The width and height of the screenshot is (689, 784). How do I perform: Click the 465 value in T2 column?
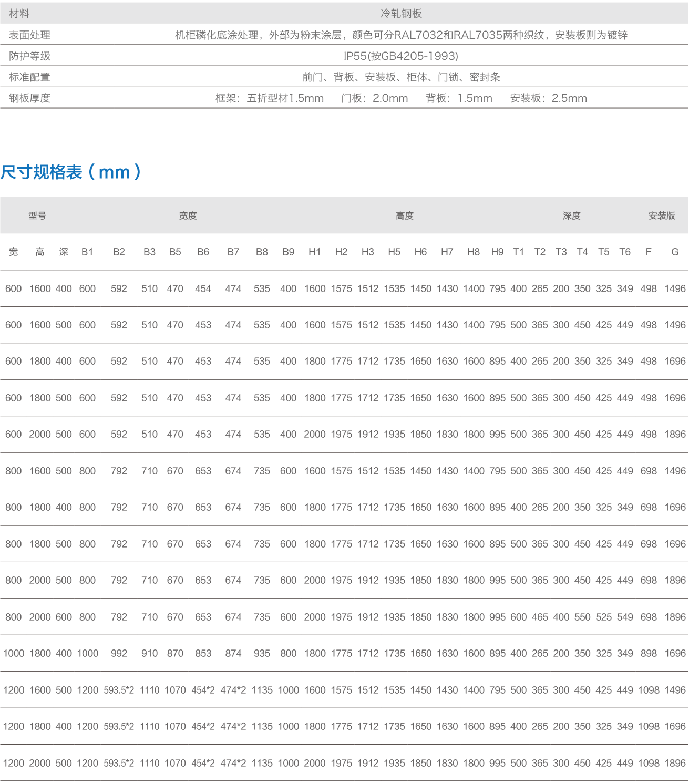[540, 617]
